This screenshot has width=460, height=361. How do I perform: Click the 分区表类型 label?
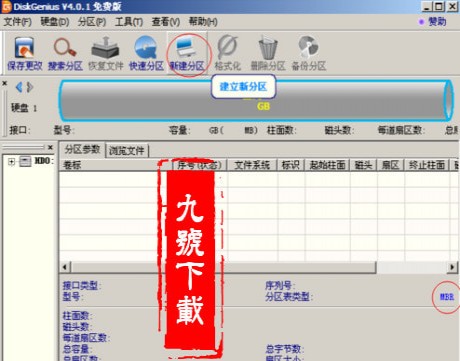click(x=289, y=296)
